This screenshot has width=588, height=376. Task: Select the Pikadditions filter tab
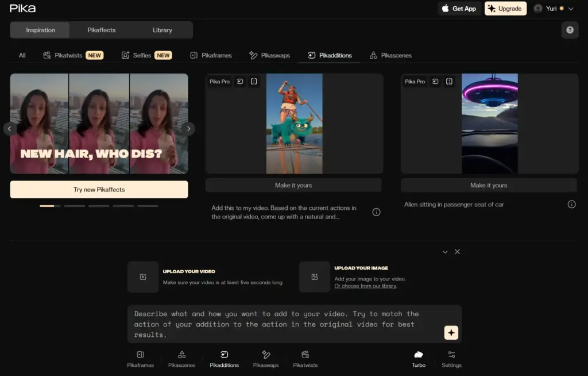(x=330, y=55)
